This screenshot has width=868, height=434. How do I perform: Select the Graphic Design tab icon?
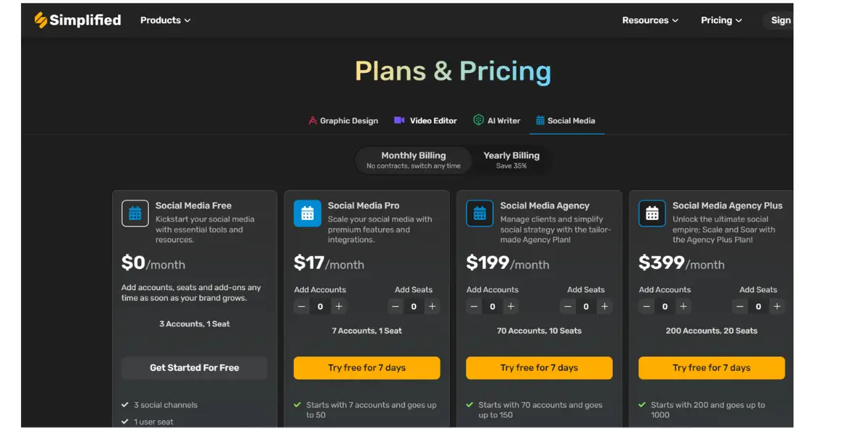[x=312, y=121]
